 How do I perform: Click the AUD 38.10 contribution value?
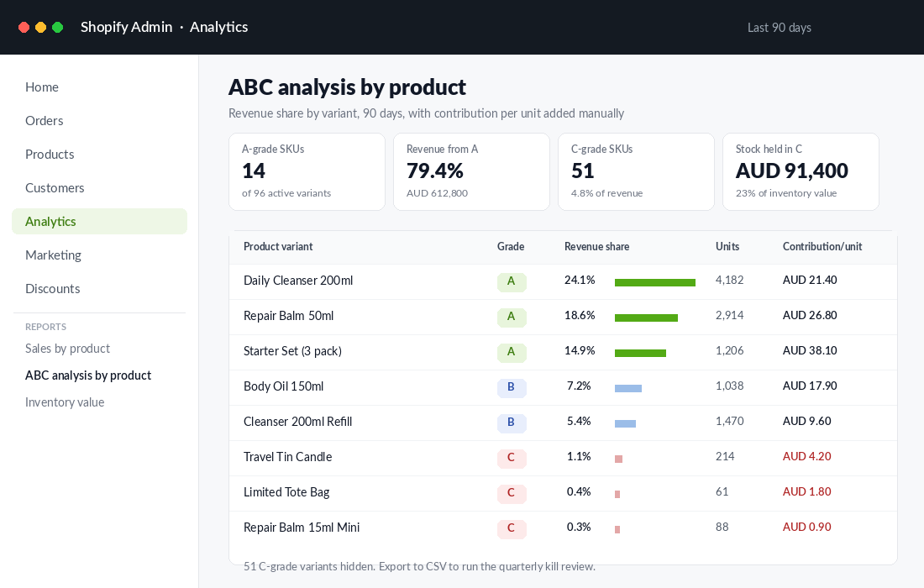coord(810,351)
